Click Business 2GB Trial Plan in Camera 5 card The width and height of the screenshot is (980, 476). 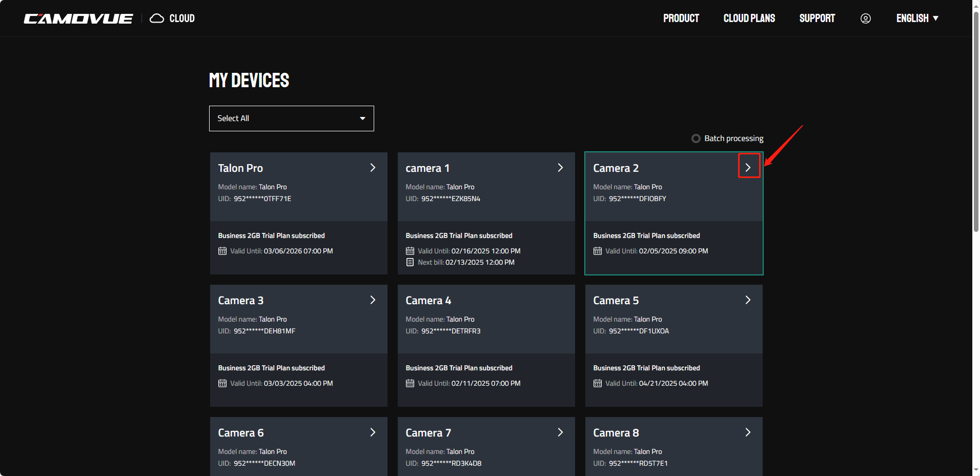click(x=647, y=368)
